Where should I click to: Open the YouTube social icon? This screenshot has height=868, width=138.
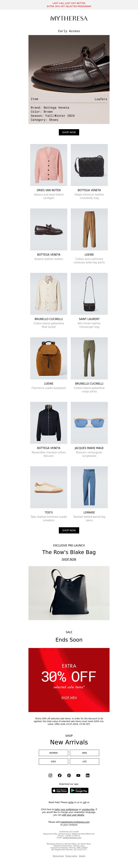click(x=78, y=775)
